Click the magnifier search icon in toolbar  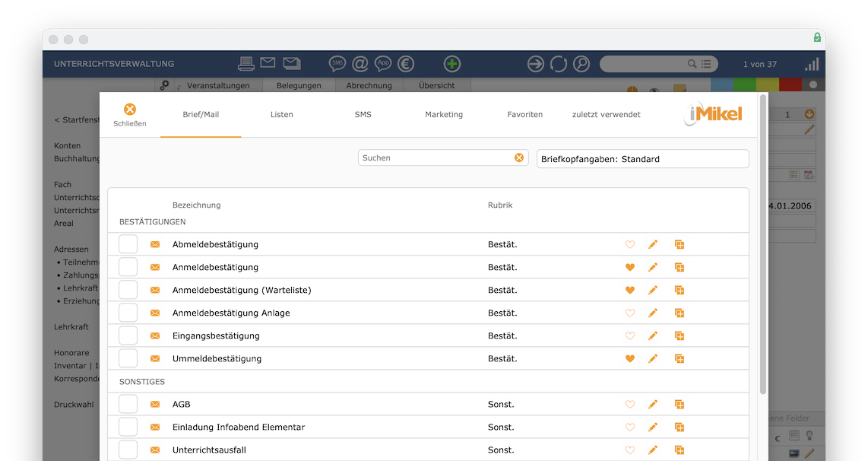pyautogui.click(x=581, y=64)
